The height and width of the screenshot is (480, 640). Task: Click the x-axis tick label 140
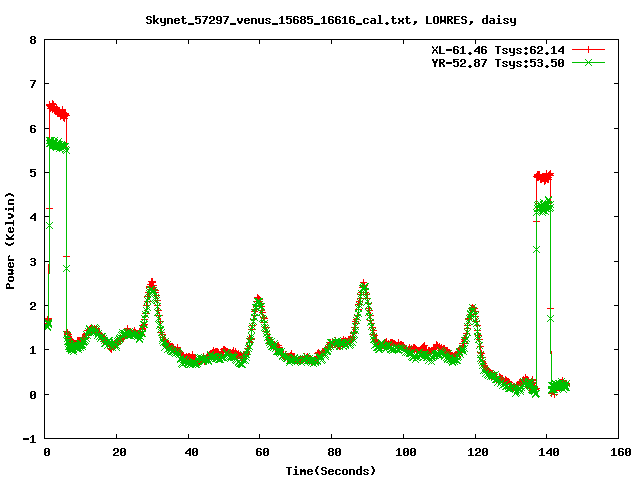click(549, 452)
